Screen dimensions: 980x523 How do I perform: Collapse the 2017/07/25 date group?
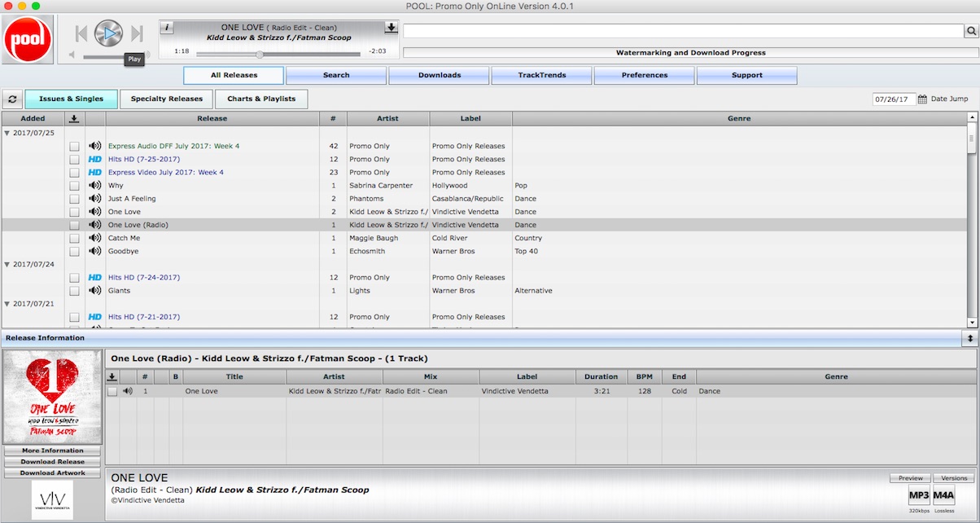point(7,133)
